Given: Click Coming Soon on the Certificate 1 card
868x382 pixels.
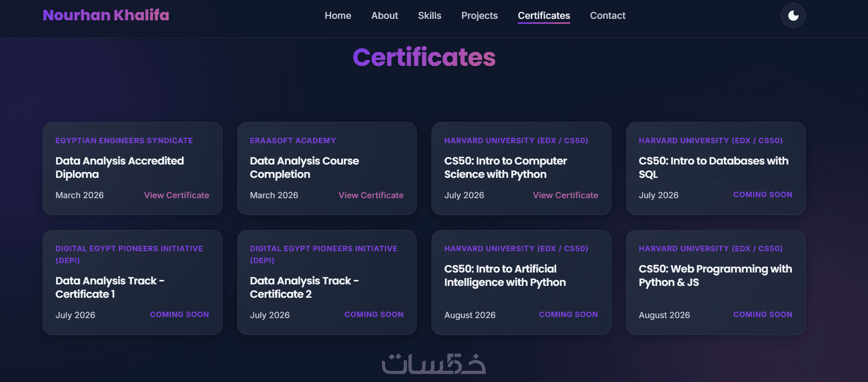Looking at the screenshot, I should pyautogui.click(x=179, y=315).
